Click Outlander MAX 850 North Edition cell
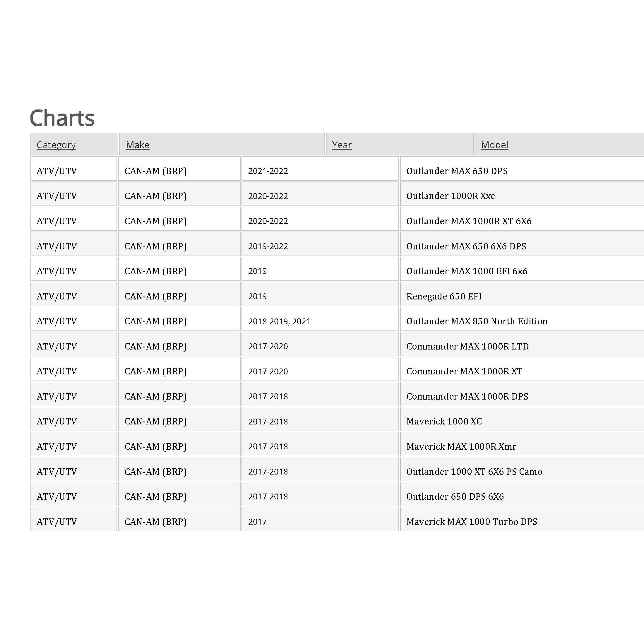The image size is (644, 644). pyautogui.click(x=522, y=319)
